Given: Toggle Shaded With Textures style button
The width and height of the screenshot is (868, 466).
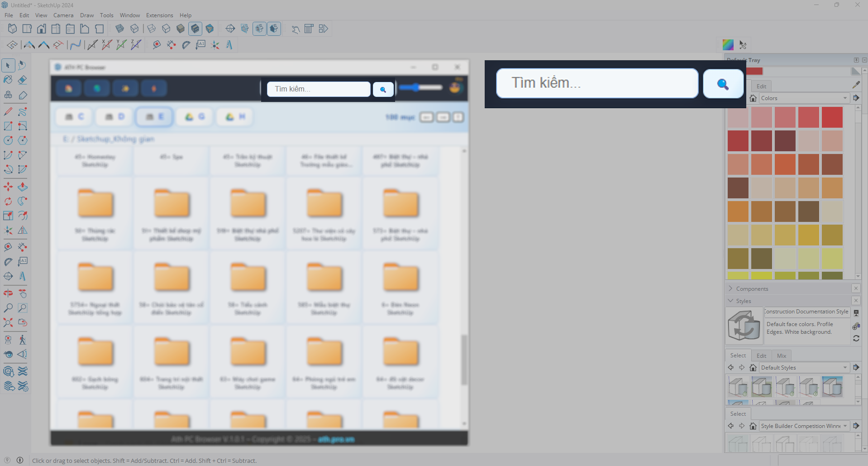Looking at the screenshot, I should click(195, 29).
